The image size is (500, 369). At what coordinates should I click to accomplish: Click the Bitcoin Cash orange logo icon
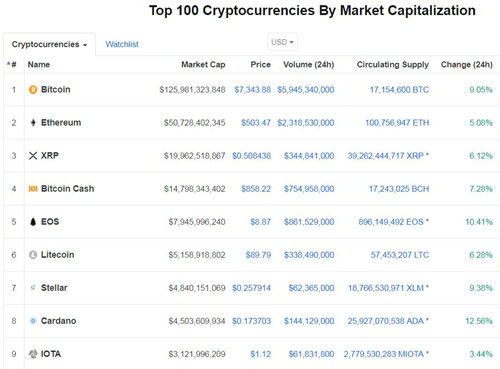coord(33,189)
